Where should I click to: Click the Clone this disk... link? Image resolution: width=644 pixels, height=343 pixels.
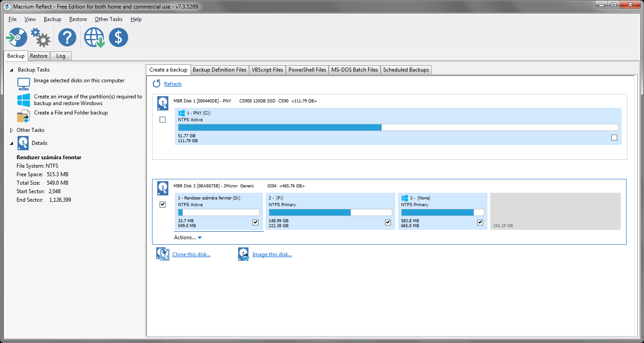pyautogui.click(x=191, y=254)
